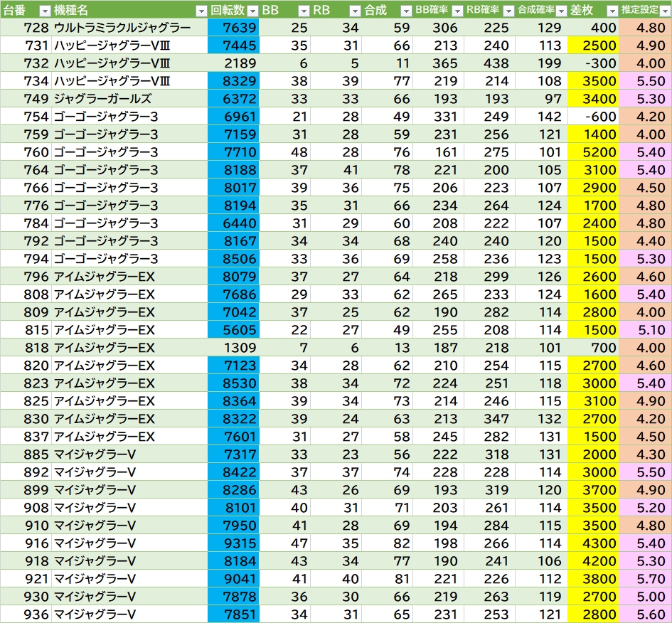The width and height of the screenshot is (672, 623).
Task: Open the 合成確率 column filter dropdown
Action: [561, 11]
